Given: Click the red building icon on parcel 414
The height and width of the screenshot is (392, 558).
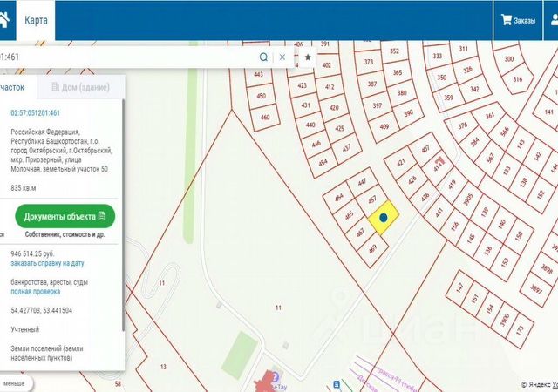Looking at the screenshot, I should (439, 161).
